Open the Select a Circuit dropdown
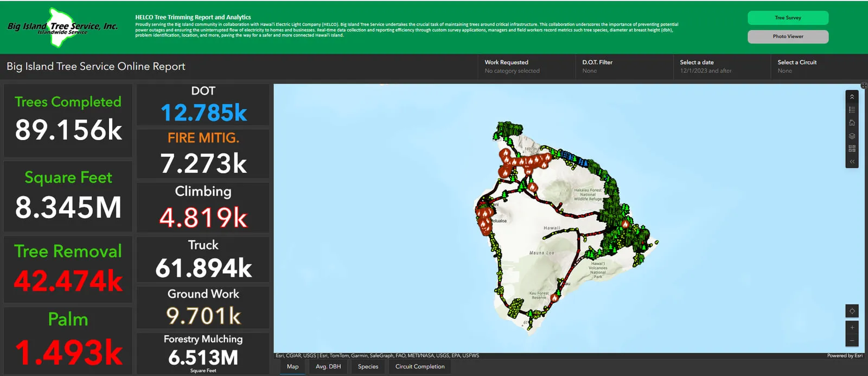The image size is (868, 376). (x=819, y=67)
